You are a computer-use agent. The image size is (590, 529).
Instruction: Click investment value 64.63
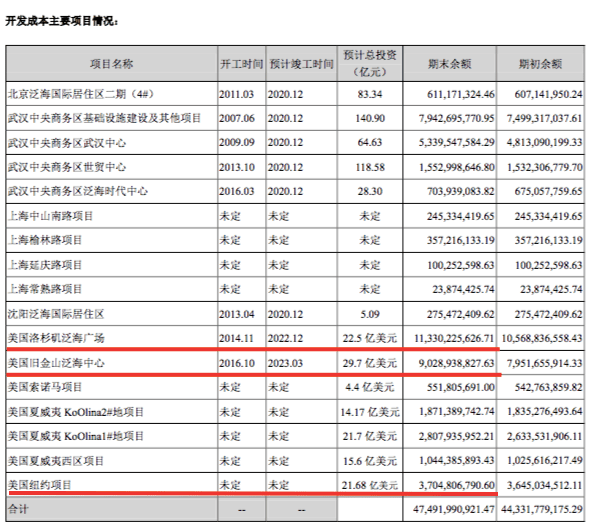pos(370,142)
